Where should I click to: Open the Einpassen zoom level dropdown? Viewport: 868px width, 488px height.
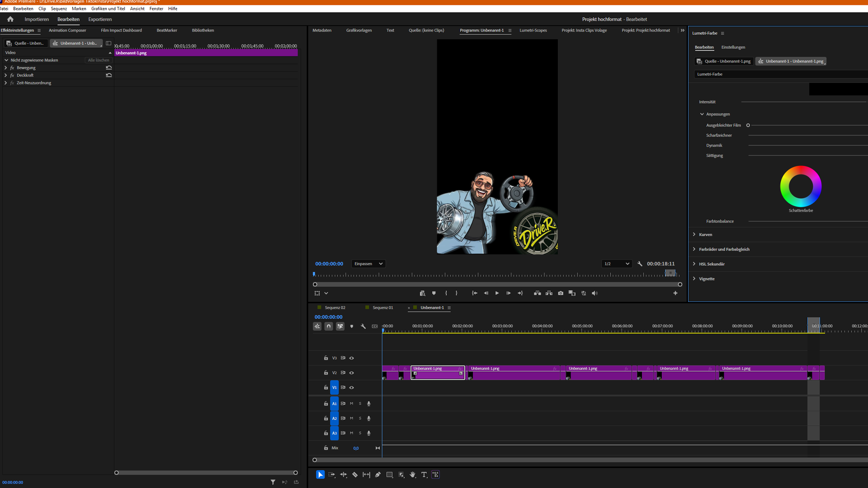368,264
